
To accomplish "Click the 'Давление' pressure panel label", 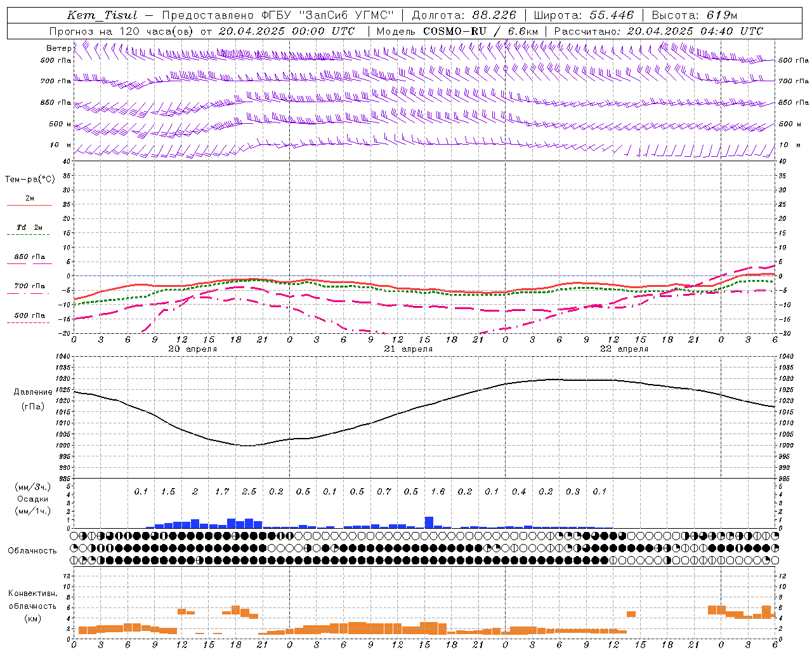I will coord(33,392).
